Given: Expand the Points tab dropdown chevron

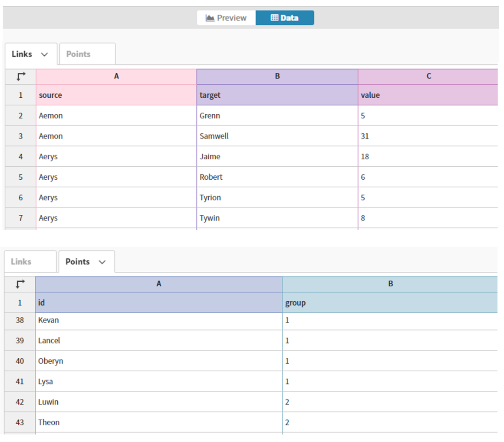Looking at the screenshot, I should click(x=102, y=262).
